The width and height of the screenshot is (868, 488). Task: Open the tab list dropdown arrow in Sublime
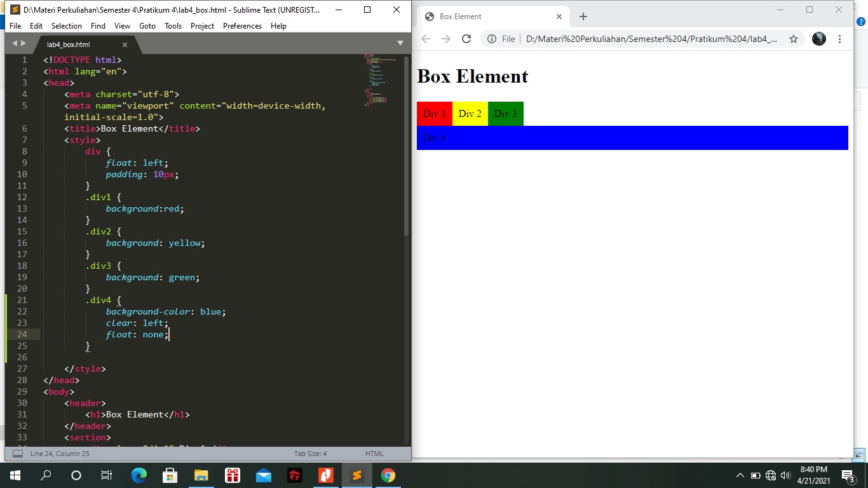(400, 43)
